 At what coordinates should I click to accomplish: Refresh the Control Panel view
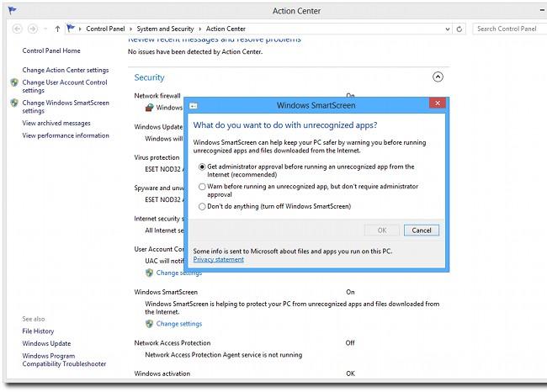(459, 29)
